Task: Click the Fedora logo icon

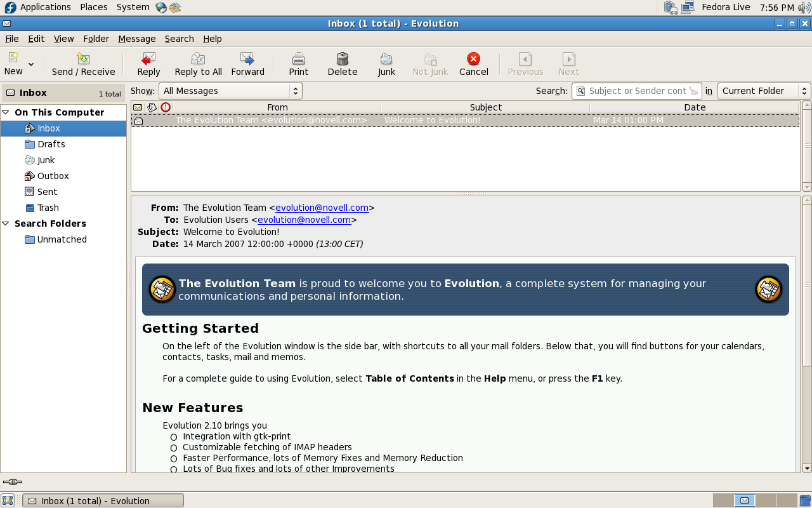Action: (x=10, y=8)
